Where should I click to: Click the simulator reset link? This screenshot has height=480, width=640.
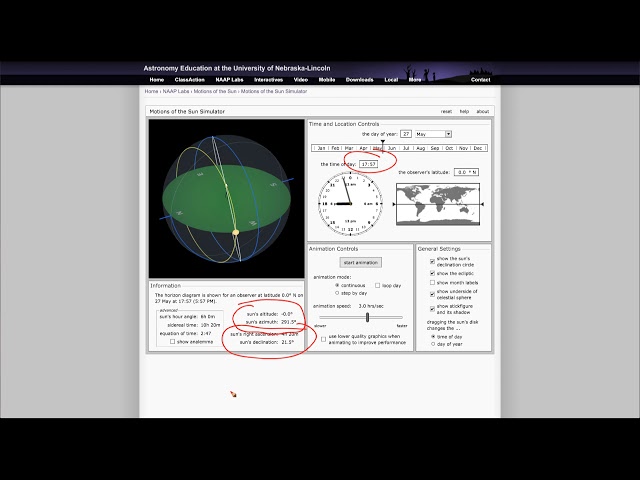tap(446, 111)
